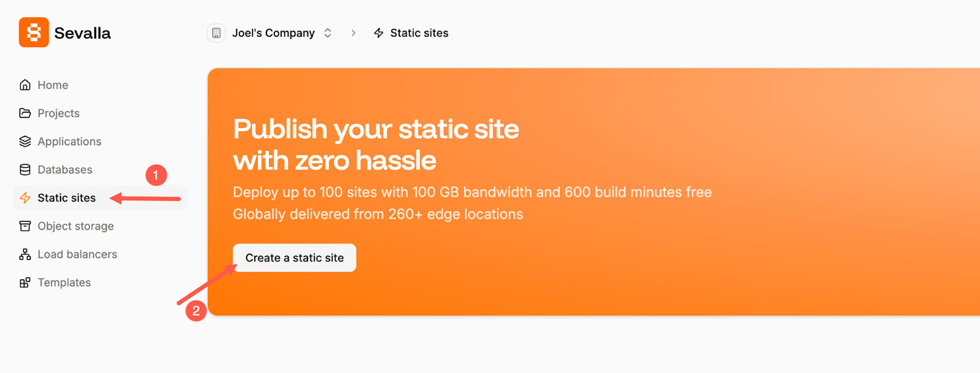The height and width of the screenshot is (373, 980).
Task: Click the Create a static site button
Action: tap(294, 257)
